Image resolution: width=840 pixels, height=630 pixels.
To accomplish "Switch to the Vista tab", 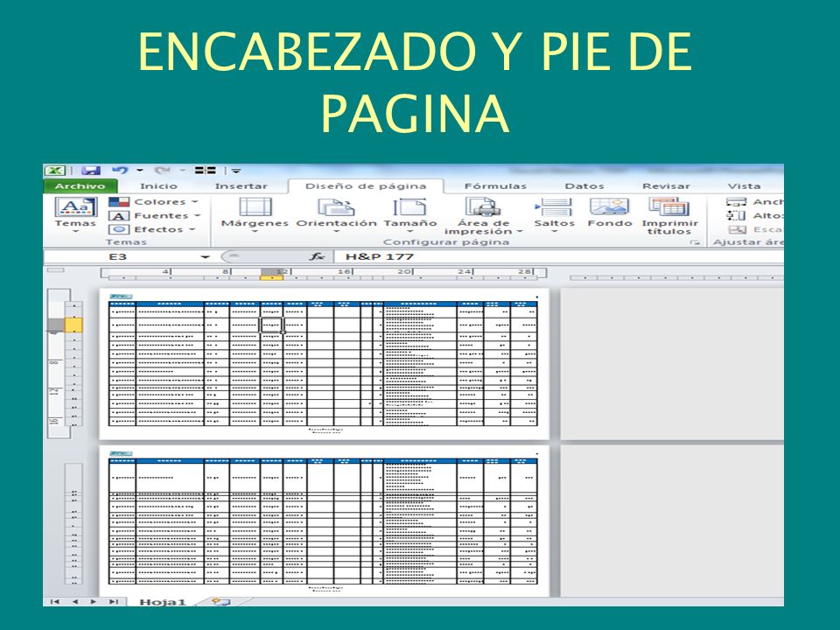I will pos(744,185).
